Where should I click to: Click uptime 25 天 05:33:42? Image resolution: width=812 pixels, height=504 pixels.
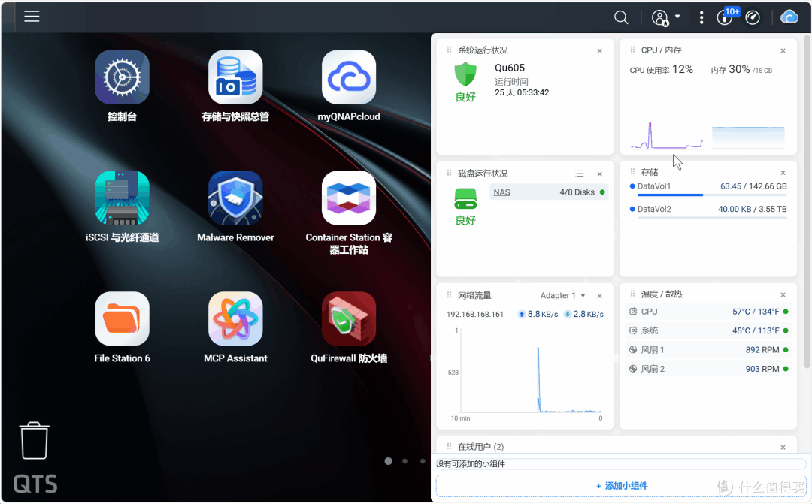click(x=522, y=92)
